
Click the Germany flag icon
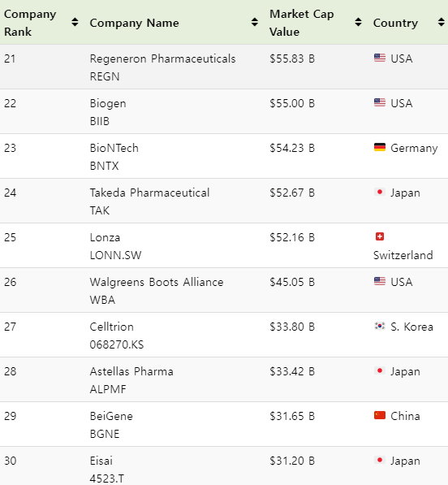tap(379, 147)
